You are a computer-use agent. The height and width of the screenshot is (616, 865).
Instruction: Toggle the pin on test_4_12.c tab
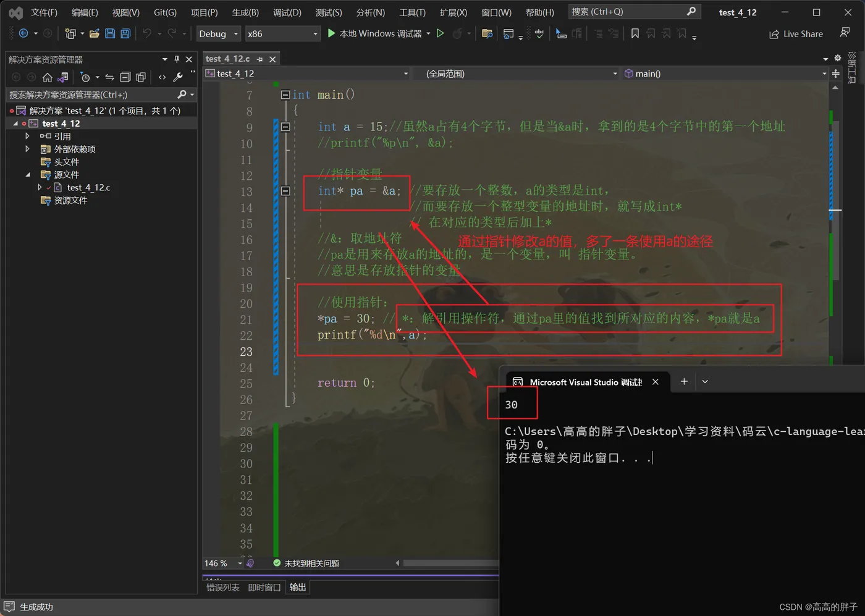click(x=260, y=59)
